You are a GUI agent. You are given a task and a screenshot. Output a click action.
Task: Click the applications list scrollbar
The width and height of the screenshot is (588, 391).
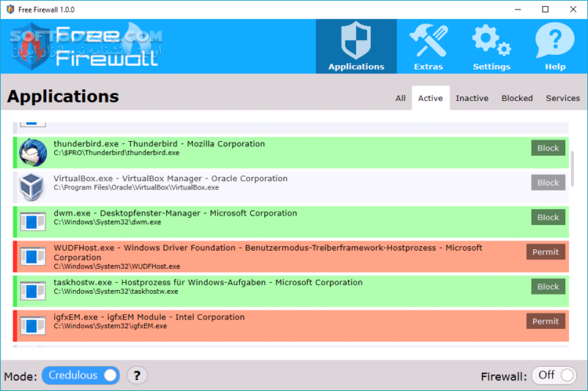point(572,168)
